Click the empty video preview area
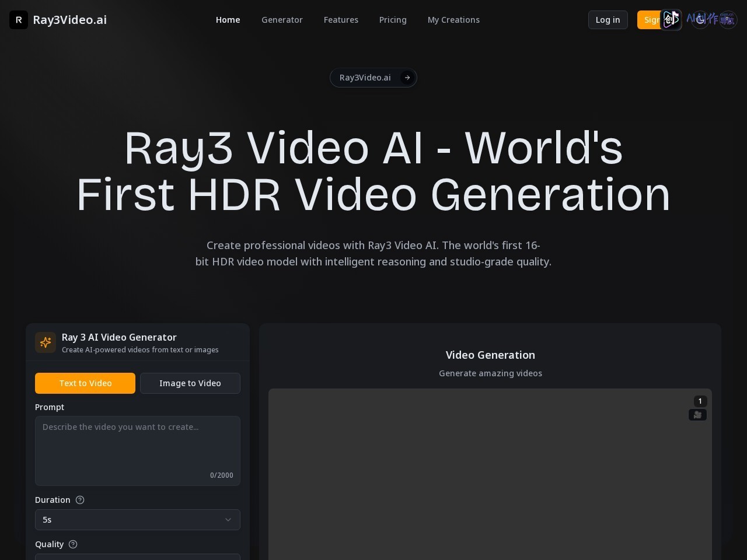The height and width of the screenshot is (560, 747). pyautogui.click(x=490, y=474)
